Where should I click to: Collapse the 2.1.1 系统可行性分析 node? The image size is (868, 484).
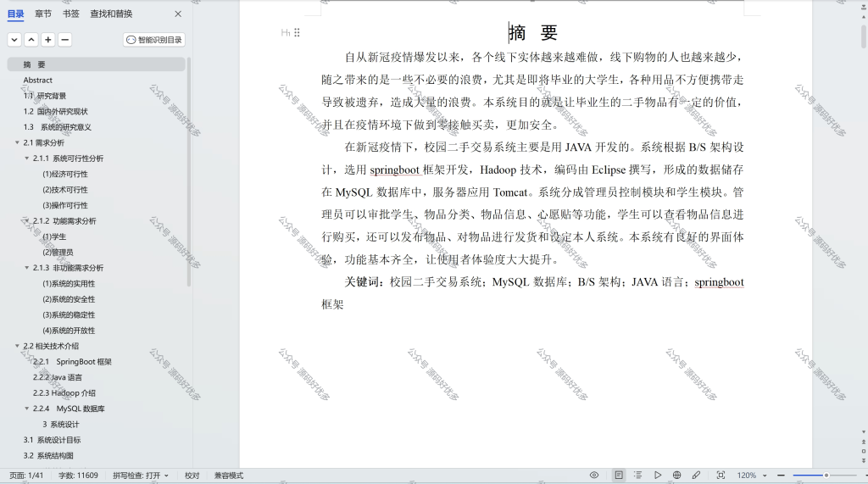click(x=26, y=159)
